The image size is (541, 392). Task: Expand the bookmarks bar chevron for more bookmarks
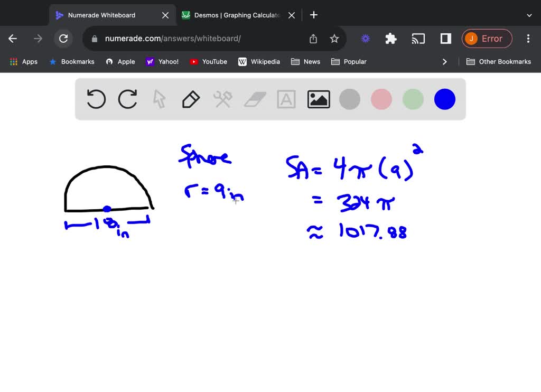coord(445,61)
